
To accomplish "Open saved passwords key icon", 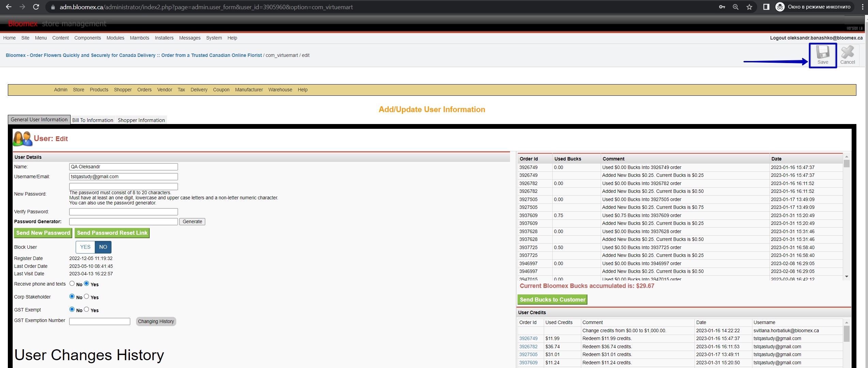I will coord(722,7).
